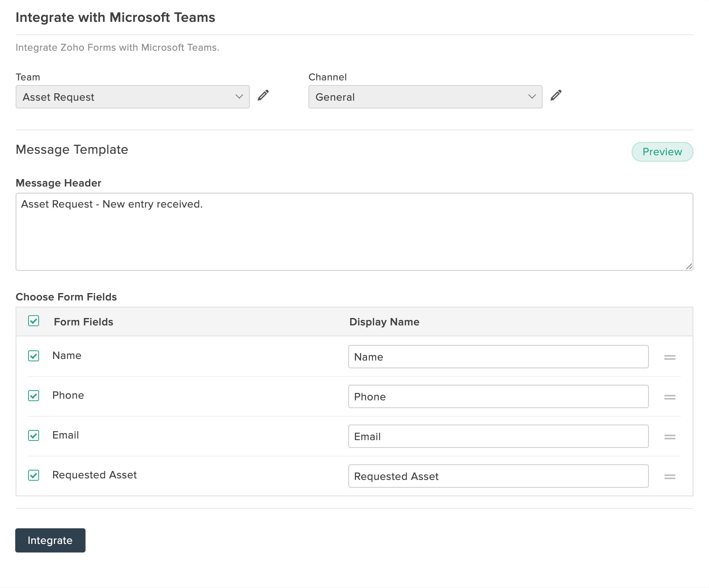Click the drag handle on the Email row
709x588 pixels.
[x=670, y=437]
